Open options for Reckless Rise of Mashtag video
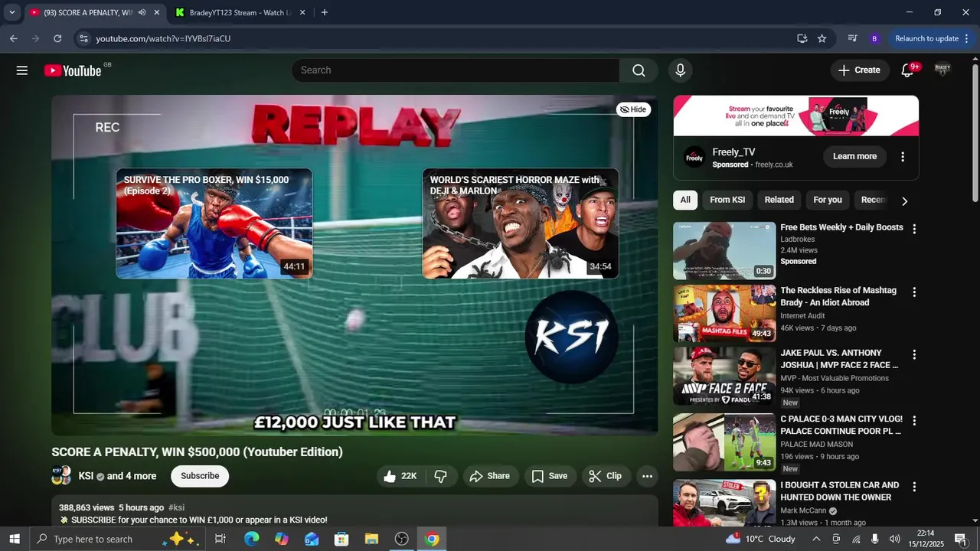The height and width of the screenshot is (551, 980). click(x=913, y=292)
